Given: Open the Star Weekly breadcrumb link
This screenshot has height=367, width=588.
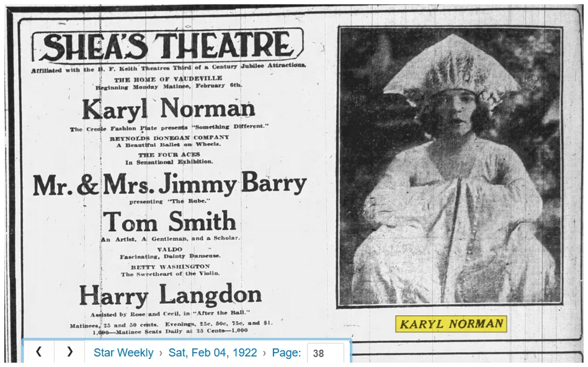Looking at the screenshot, I should (x=123, y=353).
